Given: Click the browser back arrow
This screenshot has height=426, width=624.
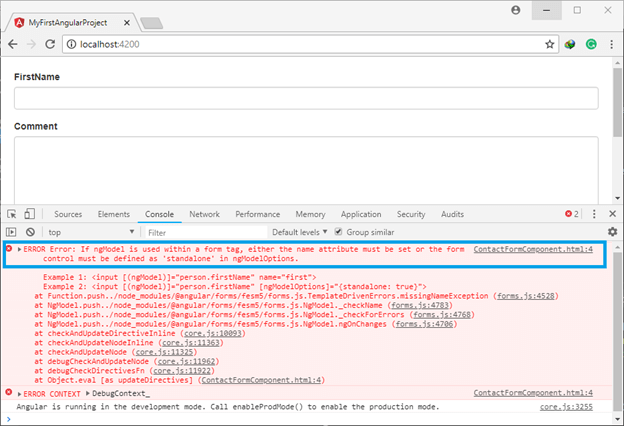Looking at the screenshot, I should coord(13,44).
